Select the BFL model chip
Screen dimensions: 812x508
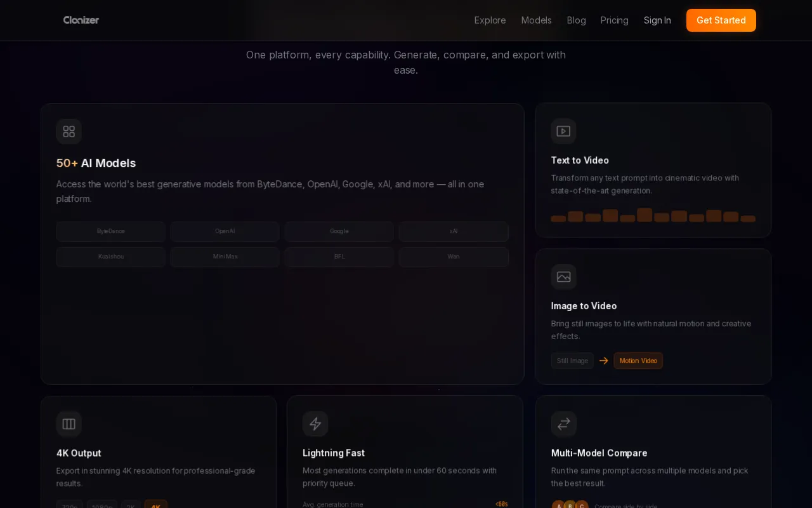339,257
